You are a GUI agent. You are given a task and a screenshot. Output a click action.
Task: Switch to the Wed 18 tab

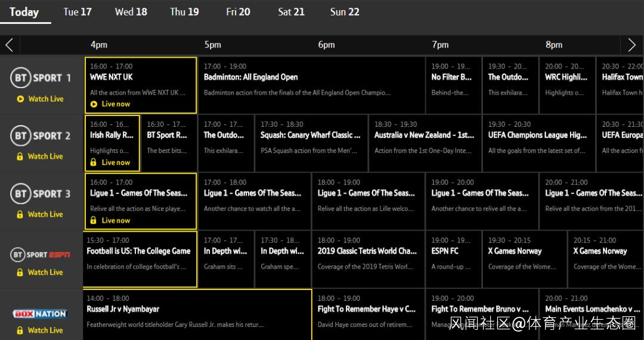(x=131, y=13)
